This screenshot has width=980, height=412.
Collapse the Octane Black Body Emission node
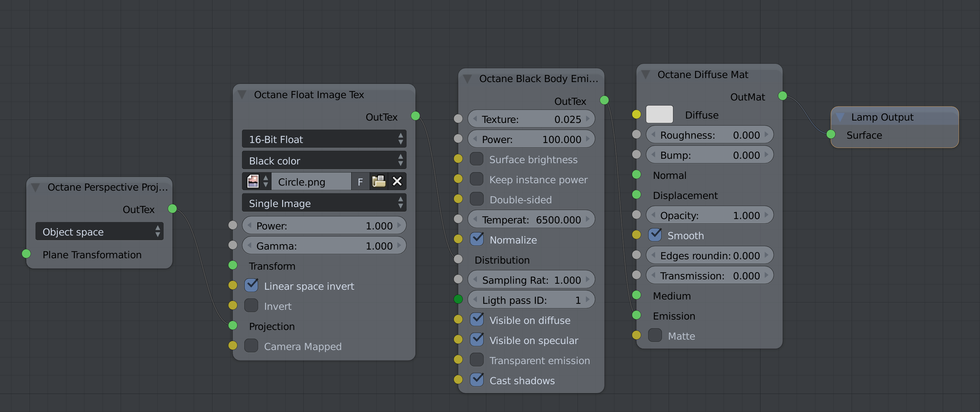468,79
